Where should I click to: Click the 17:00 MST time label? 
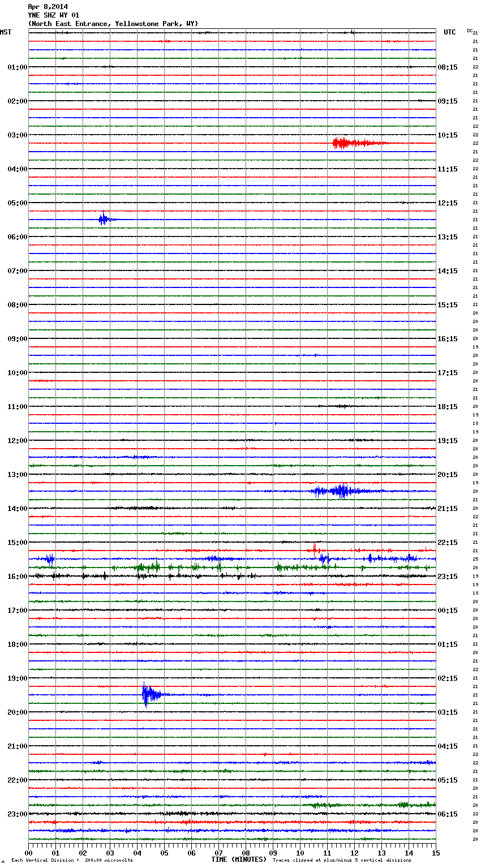pyautogui.click(x=18, y=611)
